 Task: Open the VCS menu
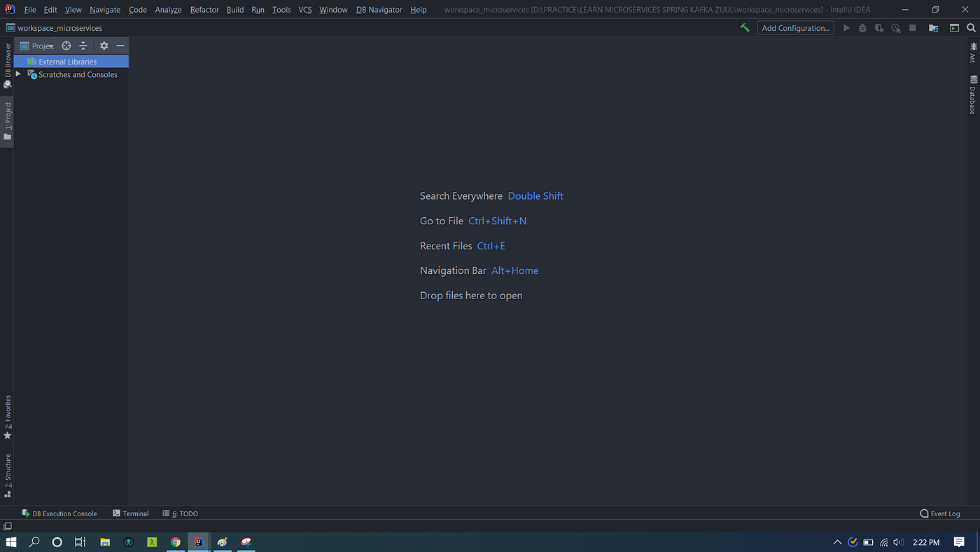pos(305,10)
